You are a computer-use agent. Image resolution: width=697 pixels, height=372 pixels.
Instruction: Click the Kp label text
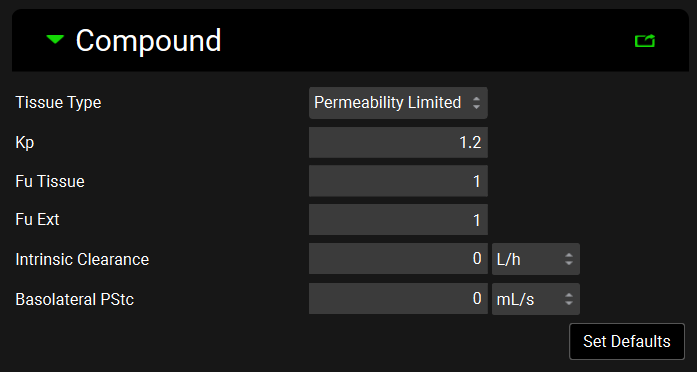click(25, 143)
